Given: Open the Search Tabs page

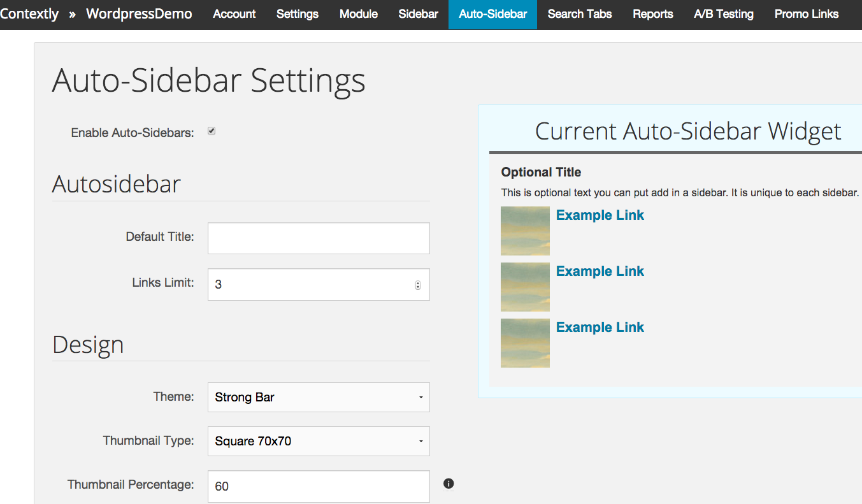Looking at the screenshot, I should pyautogui.click(x=580, y=14).
